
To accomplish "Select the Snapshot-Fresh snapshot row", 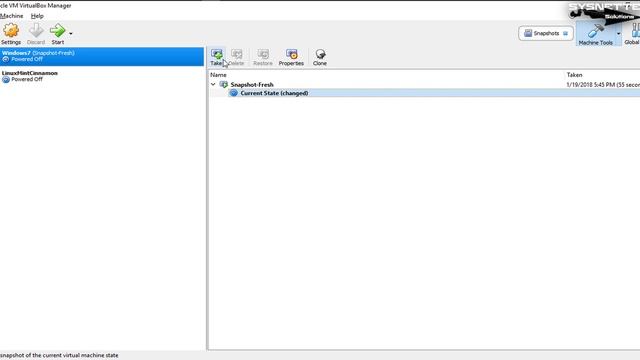I will click(424, 84).
